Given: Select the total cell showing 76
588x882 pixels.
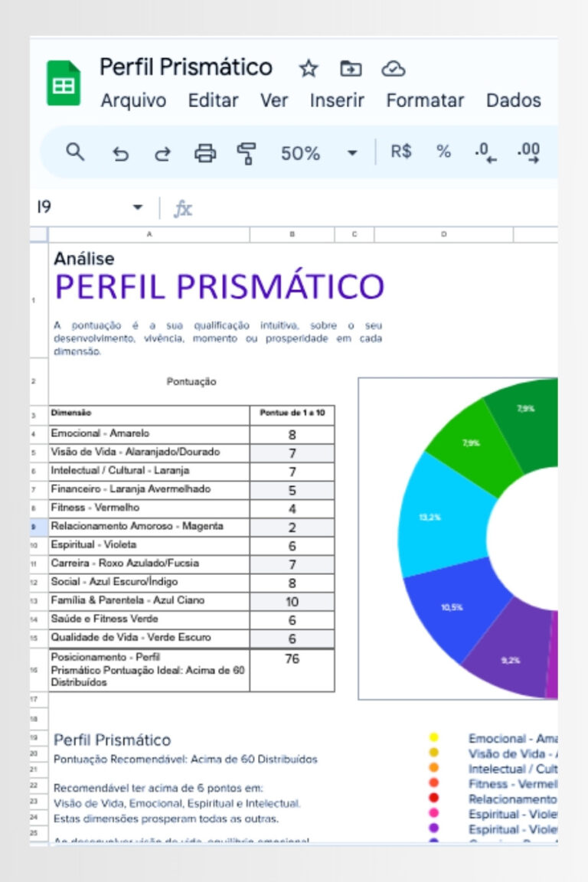Looking at the screenshot, I should pos(292,670).
